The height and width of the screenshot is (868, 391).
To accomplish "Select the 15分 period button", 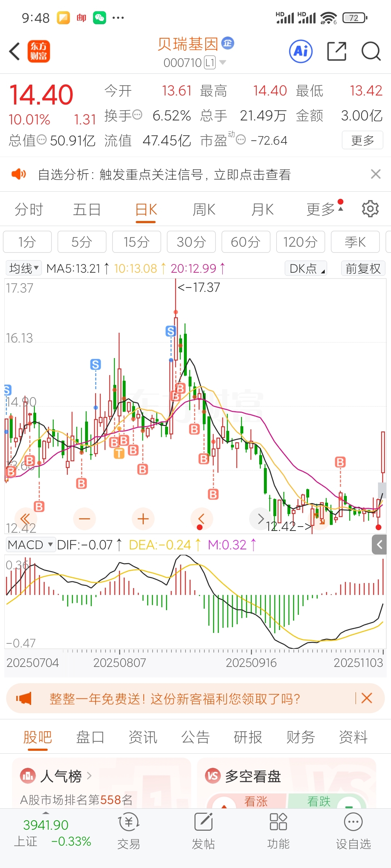I will (136, 242).
